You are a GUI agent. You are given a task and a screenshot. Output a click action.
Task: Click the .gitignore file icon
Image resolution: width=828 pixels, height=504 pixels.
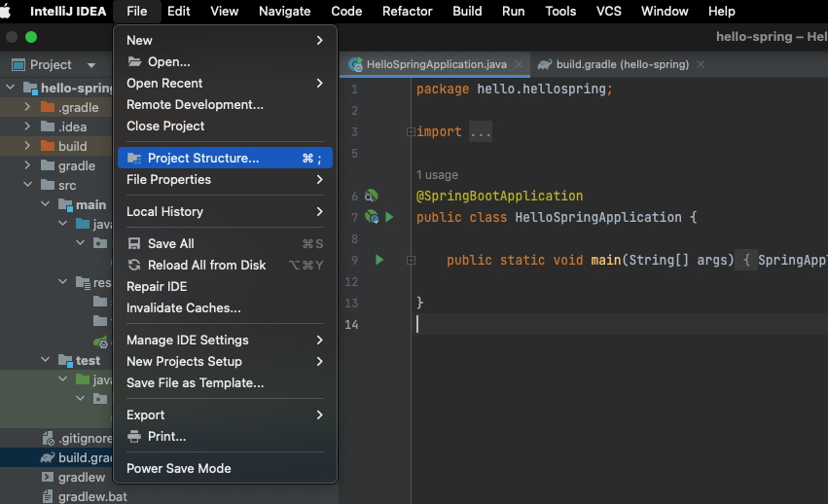coord(48,438)
